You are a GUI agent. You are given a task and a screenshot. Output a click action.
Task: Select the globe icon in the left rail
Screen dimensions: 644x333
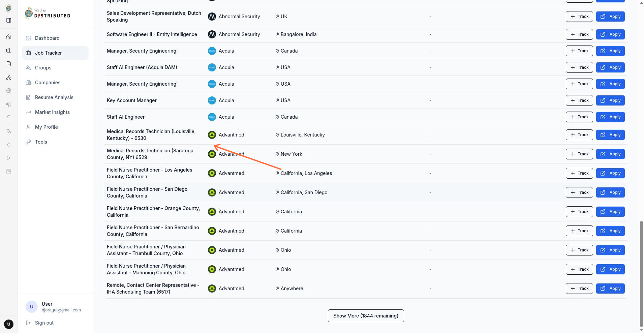pos(9,91)
